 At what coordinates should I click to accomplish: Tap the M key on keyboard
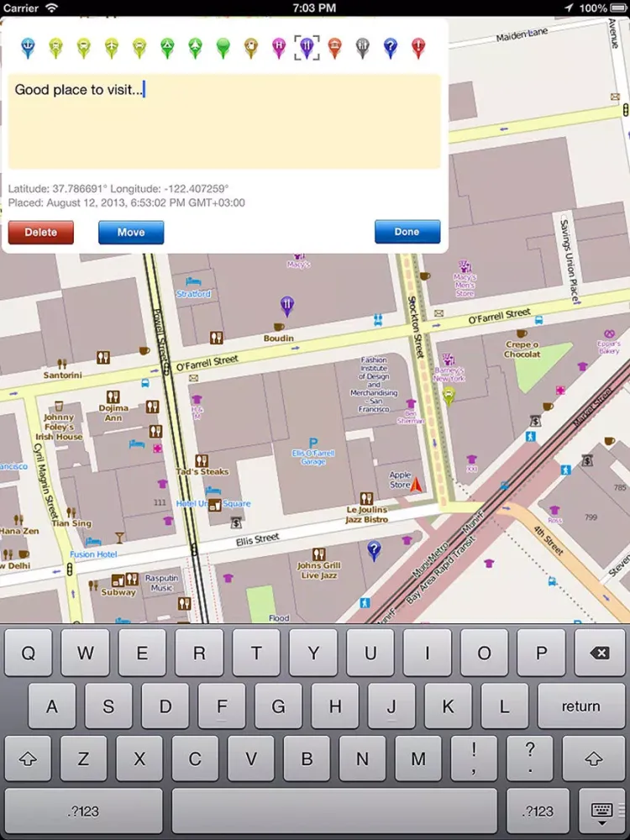click(418, 759)
